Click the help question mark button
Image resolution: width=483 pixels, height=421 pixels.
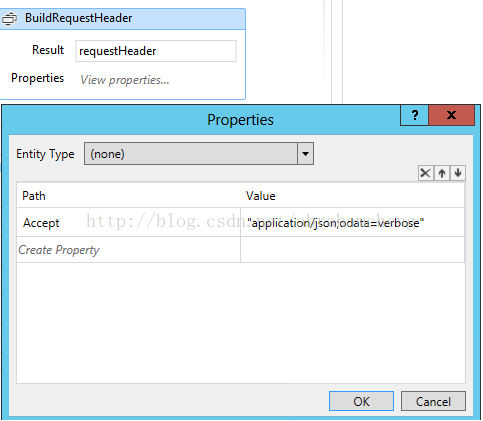(414, 115)
